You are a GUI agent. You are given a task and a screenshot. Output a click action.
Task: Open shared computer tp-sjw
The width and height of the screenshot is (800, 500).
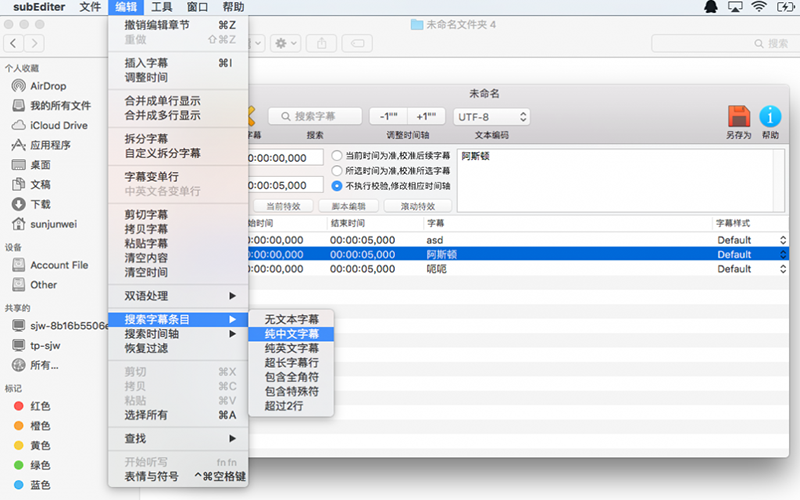[37, 345]
